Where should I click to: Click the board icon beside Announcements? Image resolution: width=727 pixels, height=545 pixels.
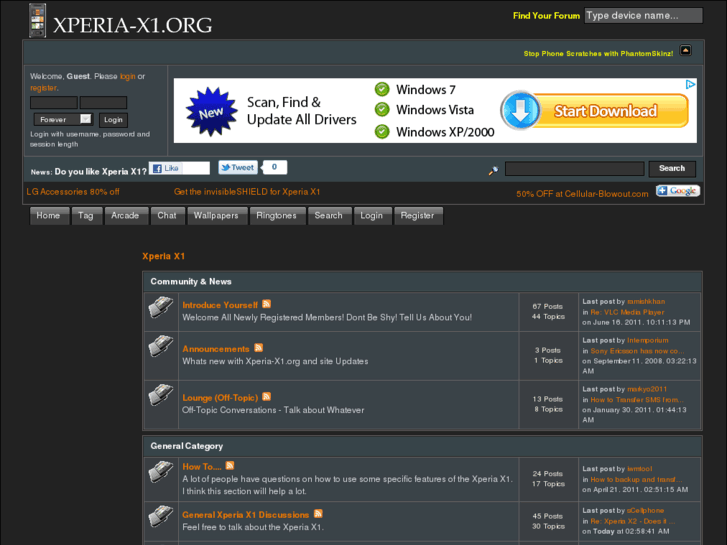click(x=161, y=346)
